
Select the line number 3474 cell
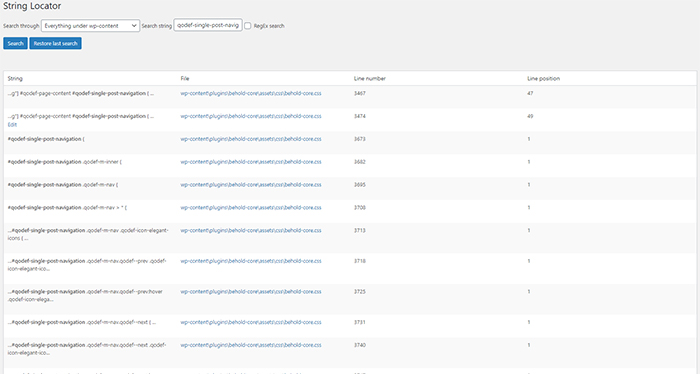click(360, 116)
